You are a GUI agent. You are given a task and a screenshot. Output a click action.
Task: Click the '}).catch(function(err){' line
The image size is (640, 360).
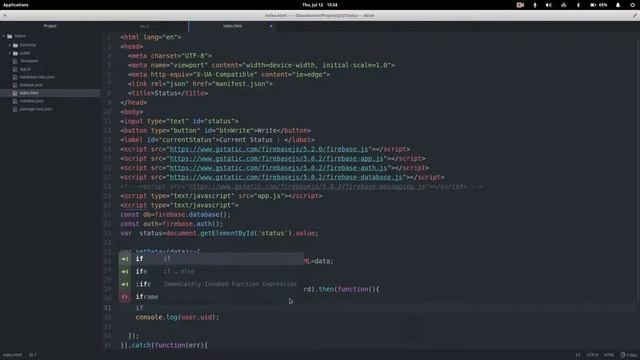click(x=164, y=345)
